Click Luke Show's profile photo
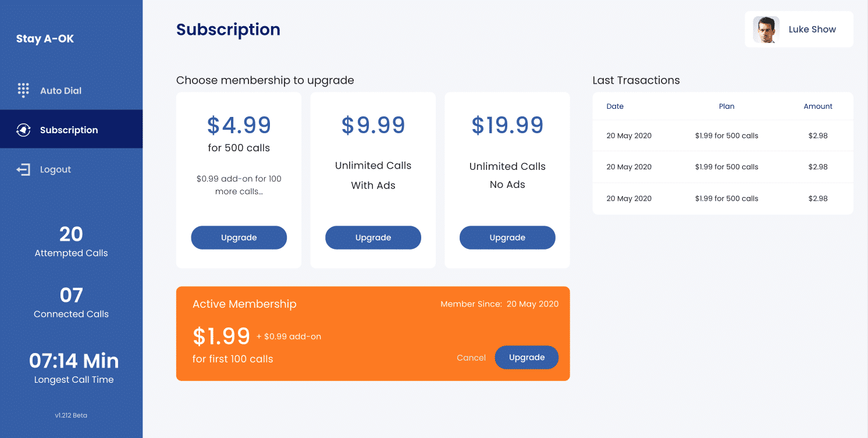Image resolution: width=868 pixels, height=438 pixels. [766, 29]
